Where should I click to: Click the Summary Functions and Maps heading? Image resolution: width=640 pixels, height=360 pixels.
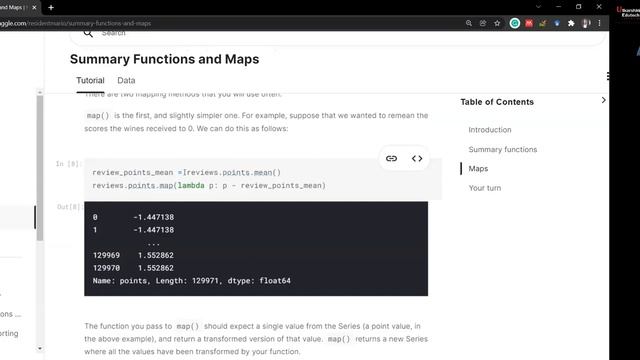point(164,59)
